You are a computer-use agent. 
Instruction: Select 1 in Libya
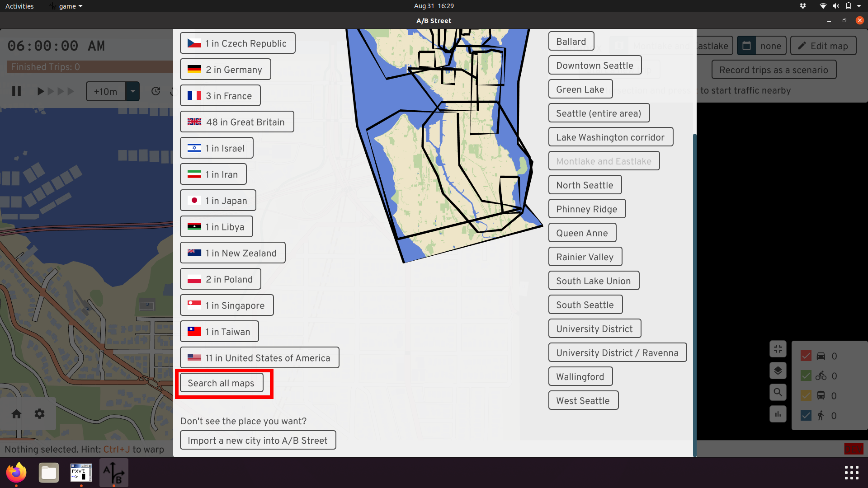[x=216, y=226]
